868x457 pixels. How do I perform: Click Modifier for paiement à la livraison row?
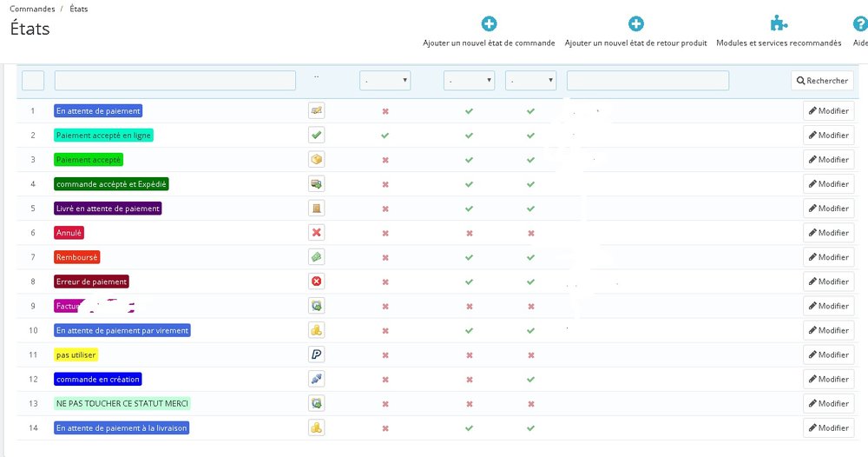pos(829,427)
